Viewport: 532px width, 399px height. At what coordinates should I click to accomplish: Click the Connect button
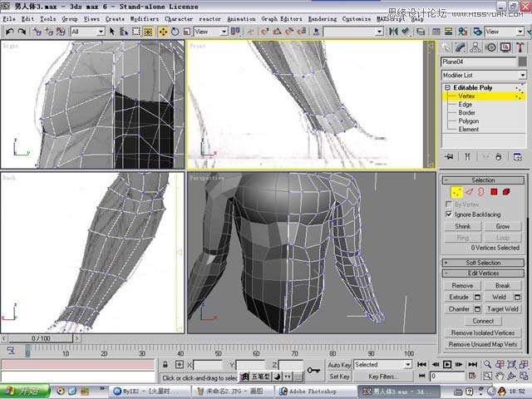click(483, 321)
